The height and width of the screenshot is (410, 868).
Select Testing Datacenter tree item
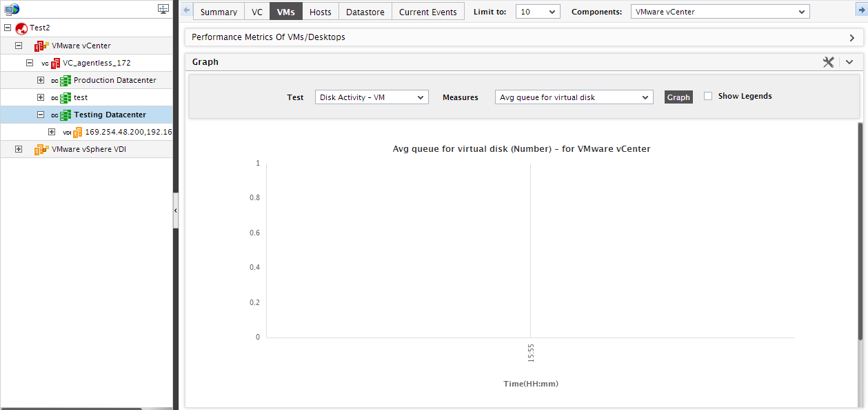coord(110,115)
